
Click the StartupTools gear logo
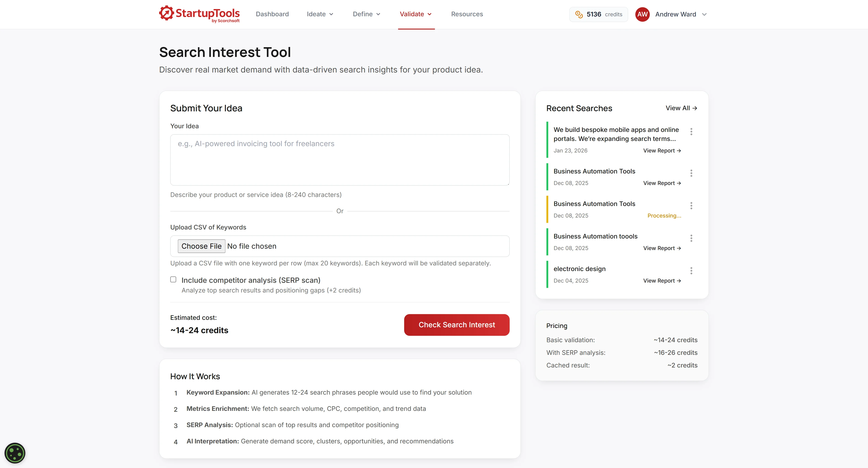pos(166,13)
